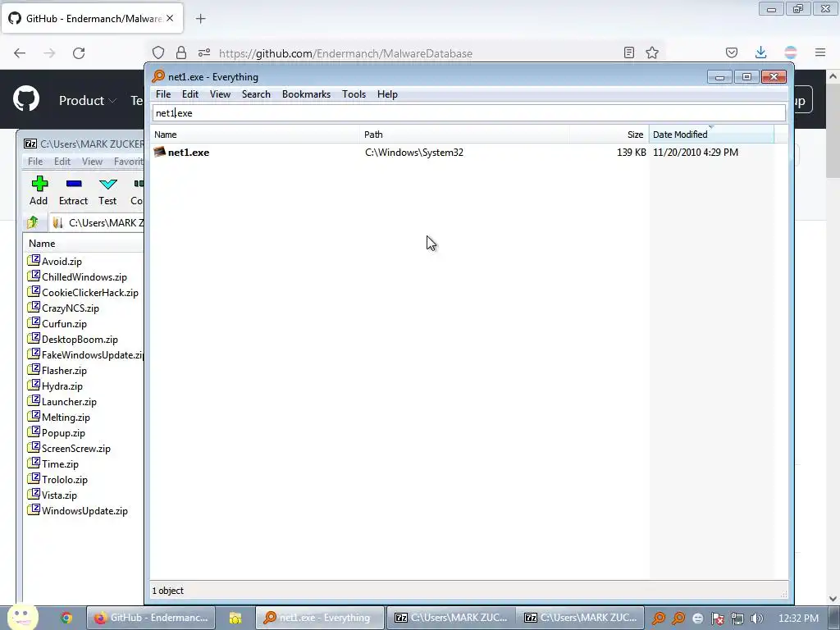Open the Firefox hamburger menu

[x=820, y=52]
